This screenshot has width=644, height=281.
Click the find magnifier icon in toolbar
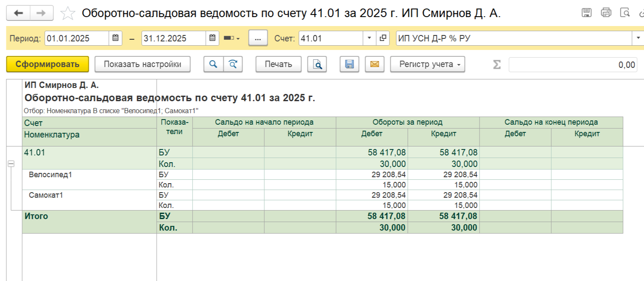[x=213, y=64]
